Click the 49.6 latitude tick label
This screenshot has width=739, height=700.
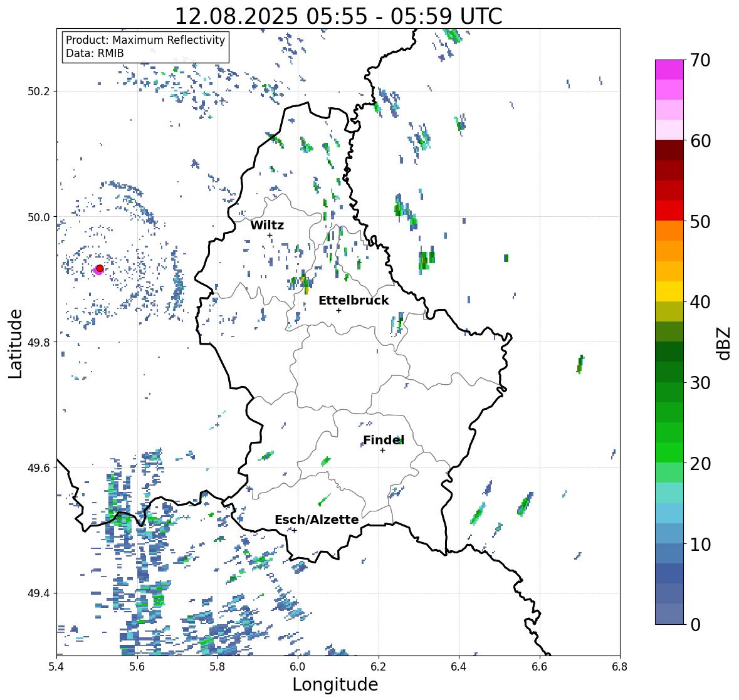39,468
